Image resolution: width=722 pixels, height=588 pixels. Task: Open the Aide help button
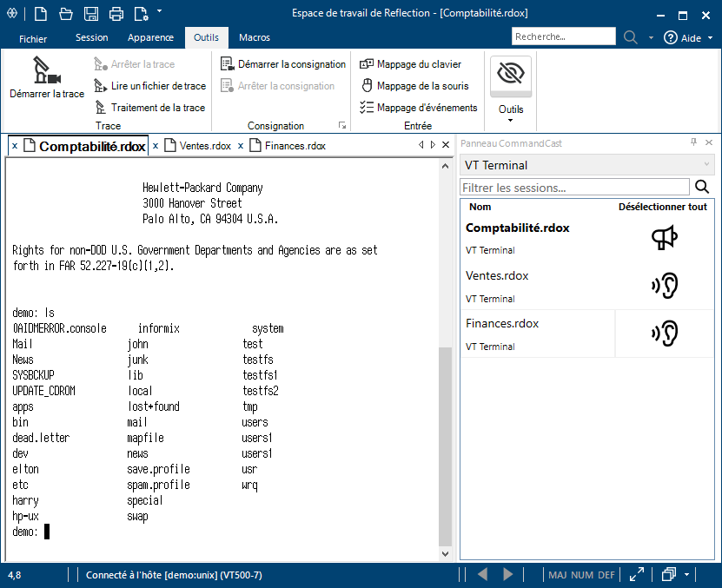(682, 37)
